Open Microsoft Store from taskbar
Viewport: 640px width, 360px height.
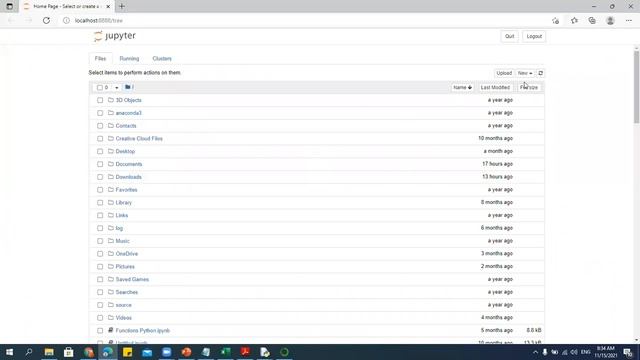69,352
